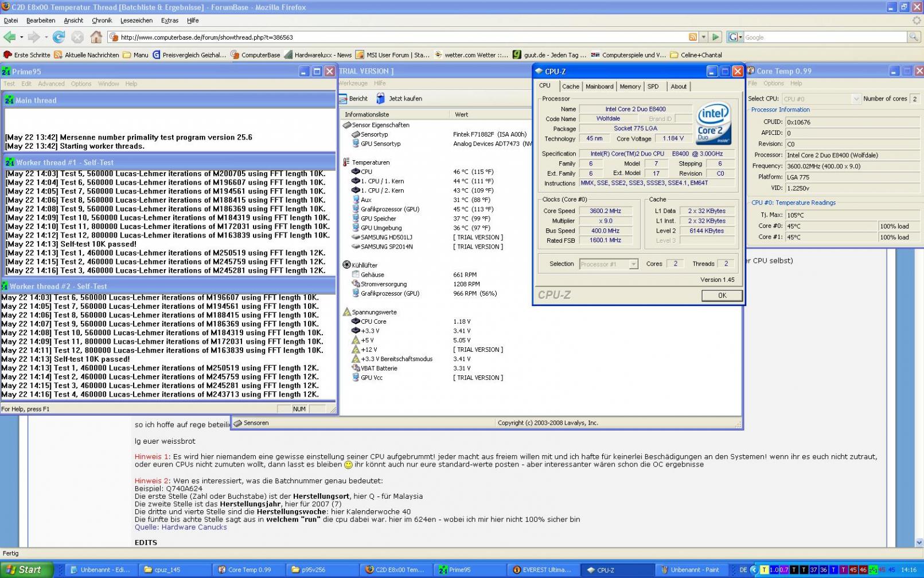The image size is (924, 578).
Task: Click the Google search input field
Action: pos(825,37)
